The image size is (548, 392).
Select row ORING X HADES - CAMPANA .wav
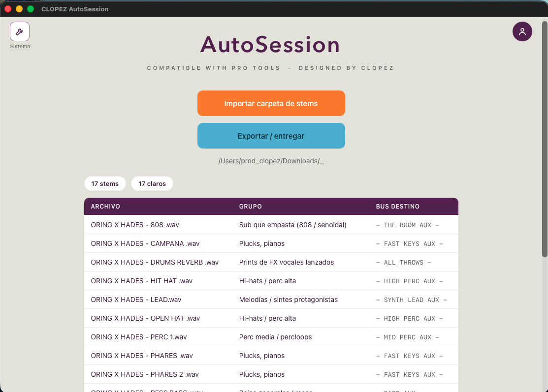(271, 243)
